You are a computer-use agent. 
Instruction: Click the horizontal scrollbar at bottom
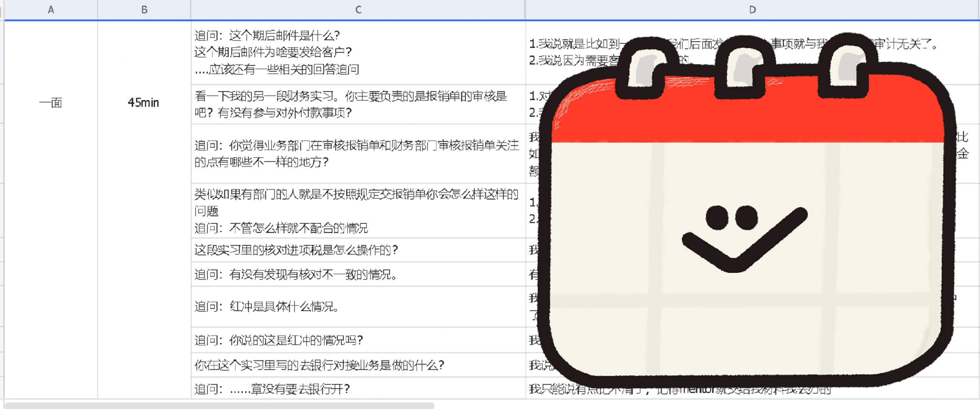coord(219,406)
